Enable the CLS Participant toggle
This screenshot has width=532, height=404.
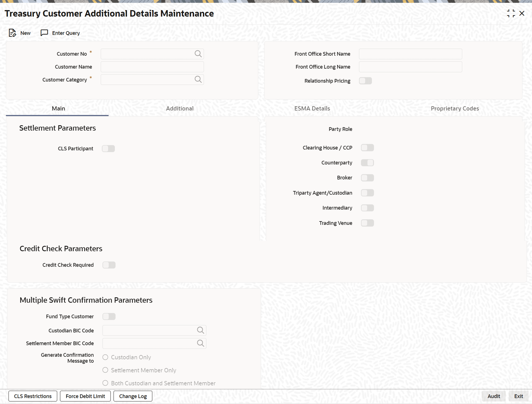click(108, 149)
